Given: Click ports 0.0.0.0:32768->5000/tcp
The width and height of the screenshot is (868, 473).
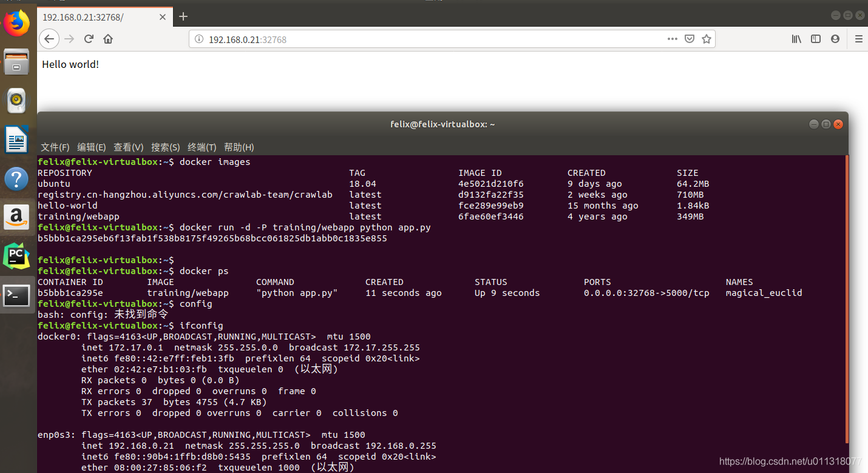Looking at the screenshot, I should point(646,293).
